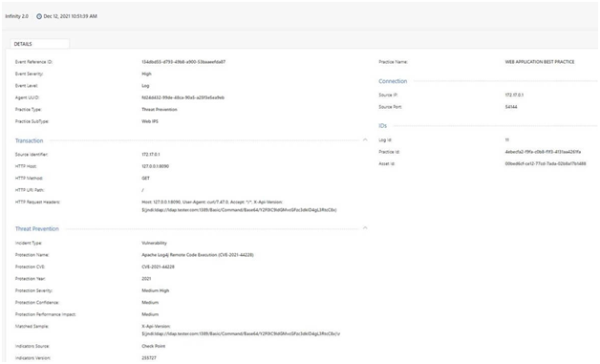Select the Matched Sample X-Api-Version value
The image size is (600, 364).
[241, 331]
